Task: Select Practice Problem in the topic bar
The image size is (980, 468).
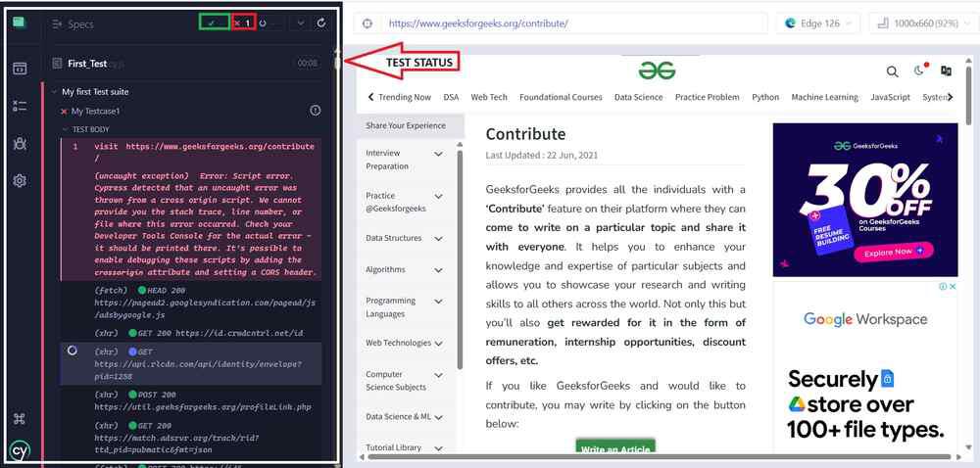Action: click(x=707, y=97)
